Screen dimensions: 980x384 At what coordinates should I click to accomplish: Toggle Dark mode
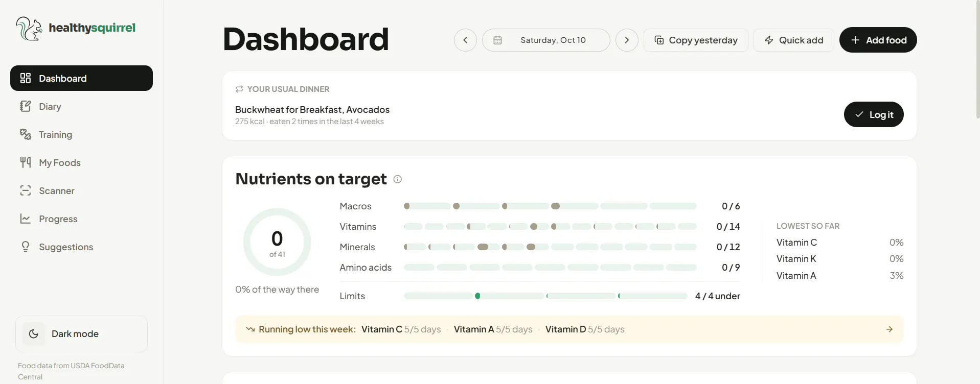tap(81, 334)
